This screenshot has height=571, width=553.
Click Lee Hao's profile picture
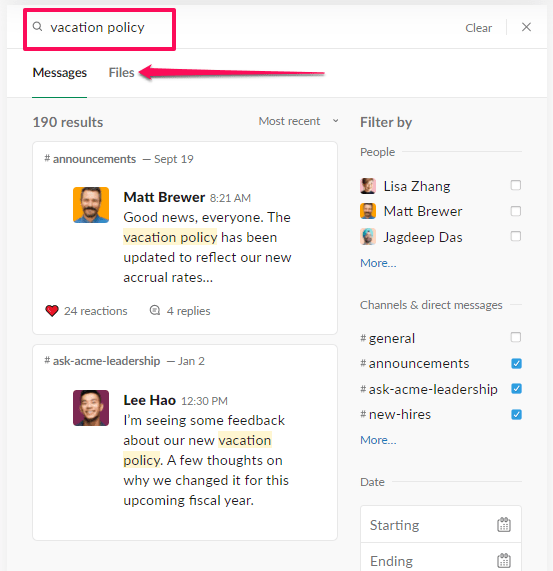coord(91,408)
